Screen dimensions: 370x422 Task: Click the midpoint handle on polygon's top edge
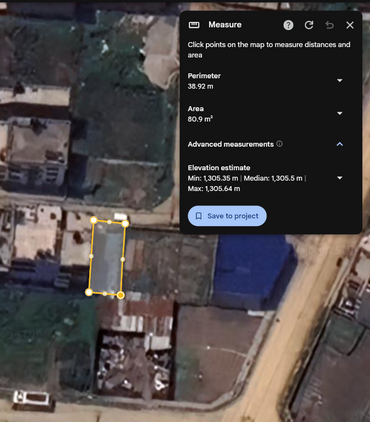(x=109, y=222)
